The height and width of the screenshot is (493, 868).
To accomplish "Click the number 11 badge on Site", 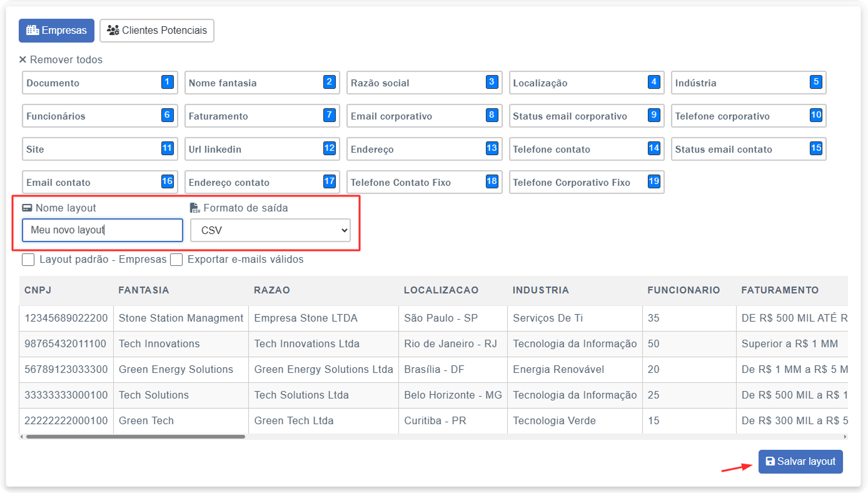I will point(167,148).
